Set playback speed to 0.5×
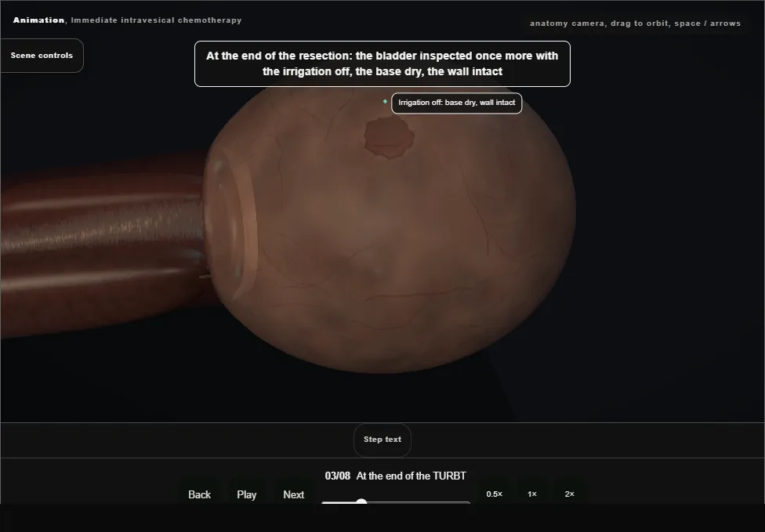 (495, 494)
